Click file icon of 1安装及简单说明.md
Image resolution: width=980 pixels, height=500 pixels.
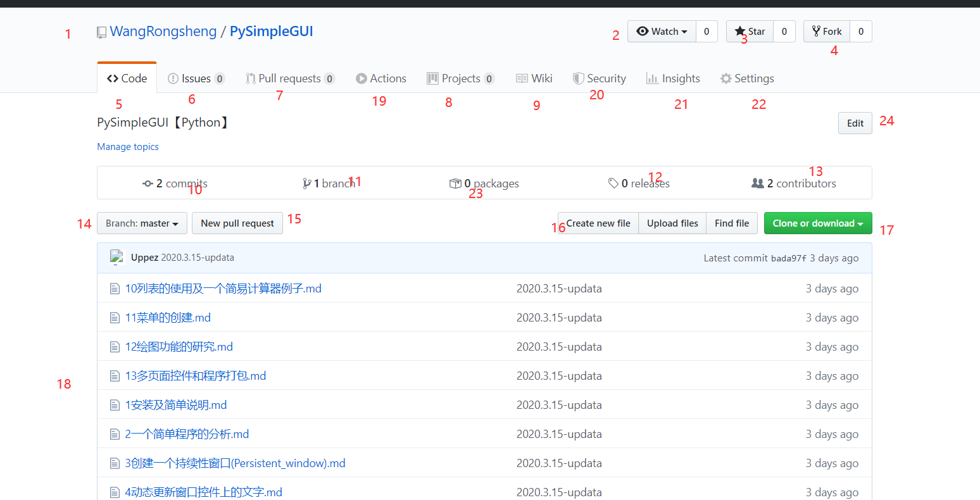tap(115, 405)
